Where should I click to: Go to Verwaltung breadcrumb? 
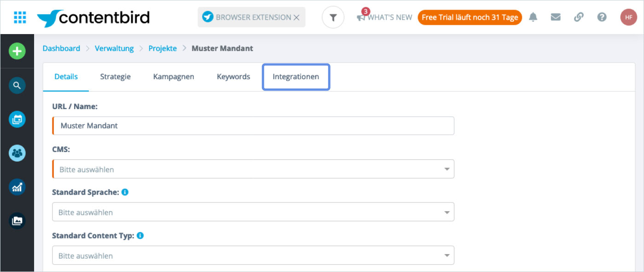click(x=114, y=48)
